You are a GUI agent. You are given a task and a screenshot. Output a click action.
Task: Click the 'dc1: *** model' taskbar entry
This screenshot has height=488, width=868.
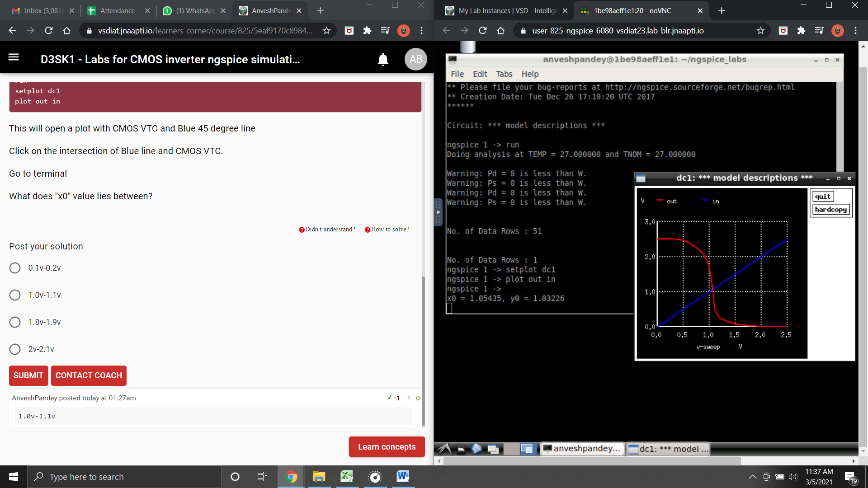point(668,449)
